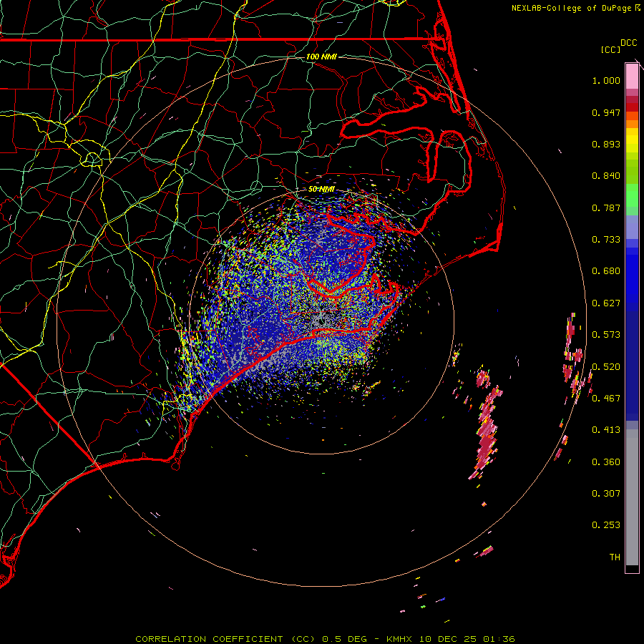Click the NEXLAB-College of DuPage label
Viewport: 644px width, 644px height.
click(x=572, y=8)
